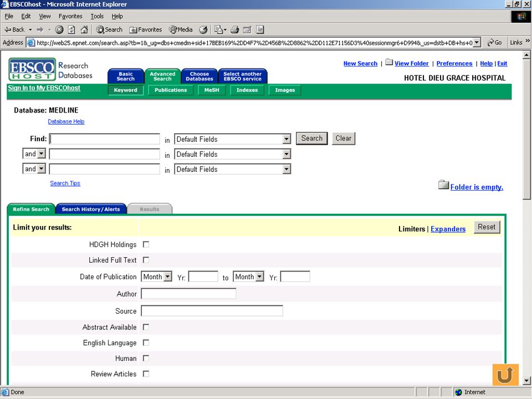Click the New Search link
532x399 pixels.
pos(360,63)
